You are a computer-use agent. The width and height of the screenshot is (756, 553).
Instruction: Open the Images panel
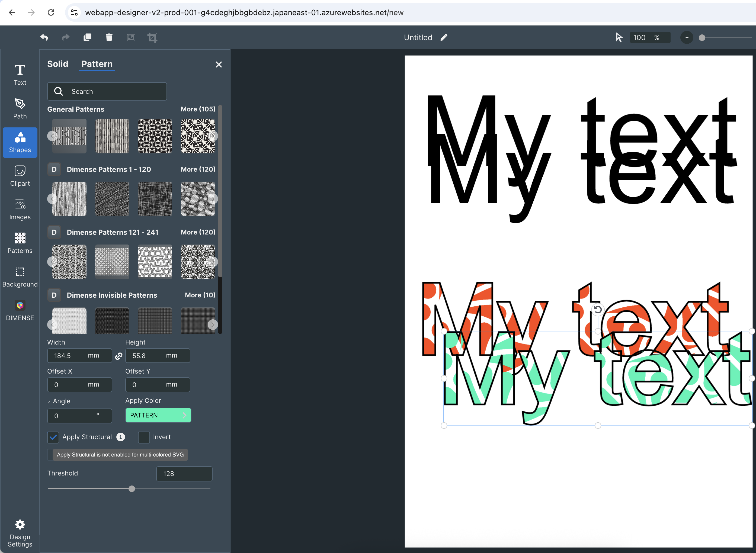[20, 210]
